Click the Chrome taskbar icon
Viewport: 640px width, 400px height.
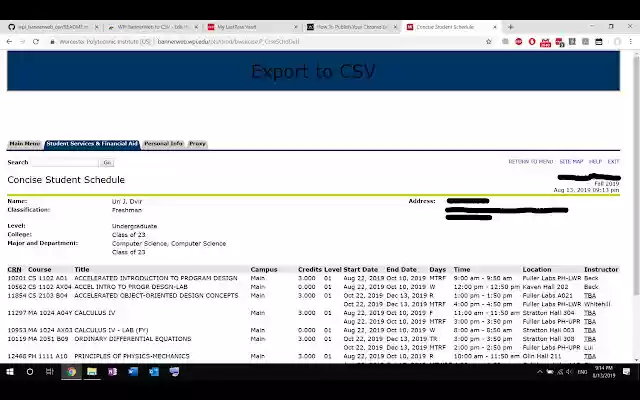coord(71,372)
